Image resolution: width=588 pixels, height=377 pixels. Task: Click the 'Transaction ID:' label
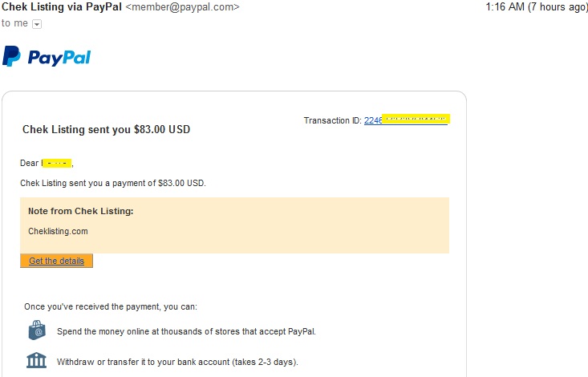(x=332, y=120)
